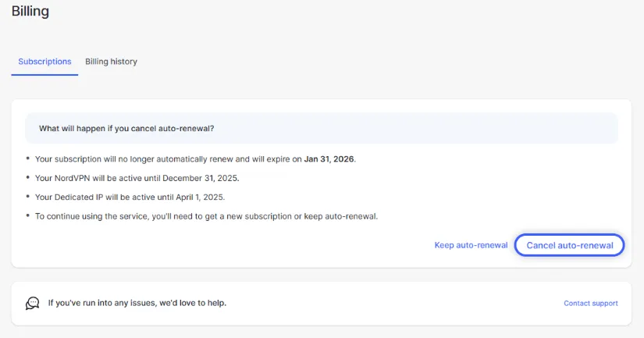The height and width of the screenshot is (338, 644).
Task: Click the bold Jan 31, 2026 date
Action: [x=329, y=158]
